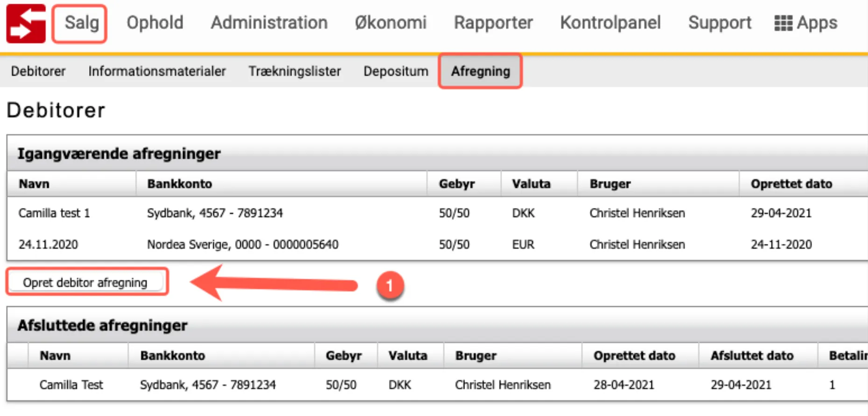Open the Økonomi menu
The image size is (868, 416).
[391, 22]
